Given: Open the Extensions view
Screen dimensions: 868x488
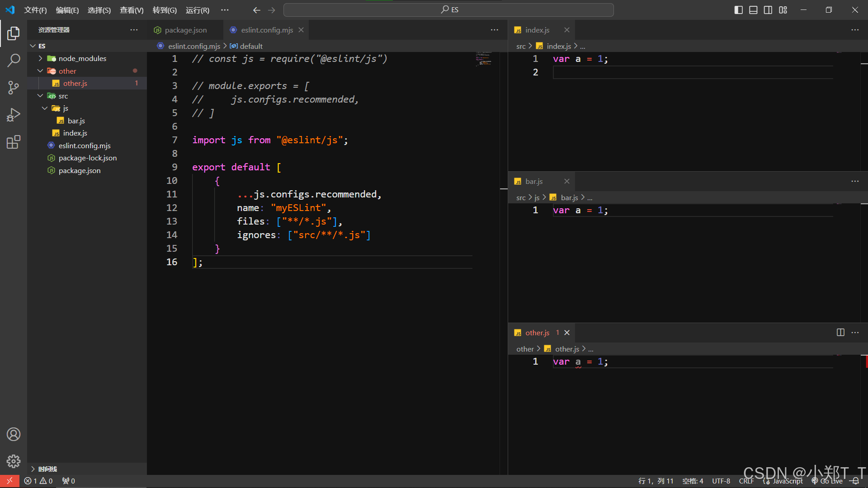Looking at the screenshot, I should (x=14, y=142).
